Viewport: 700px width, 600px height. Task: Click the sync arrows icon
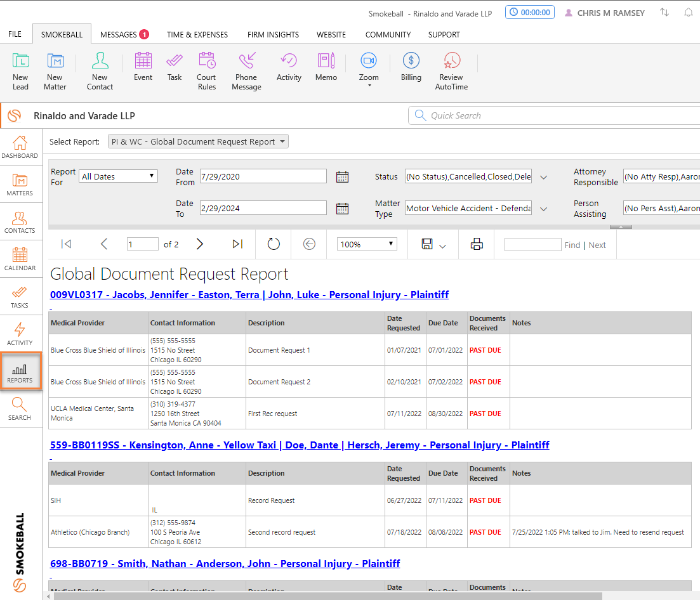[x=664, y=13]
